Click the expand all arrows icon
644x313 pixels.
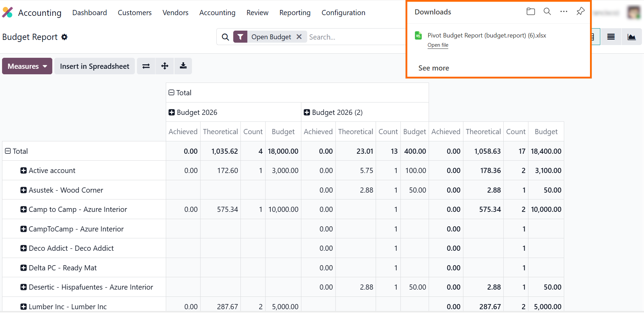pos(165,66)
